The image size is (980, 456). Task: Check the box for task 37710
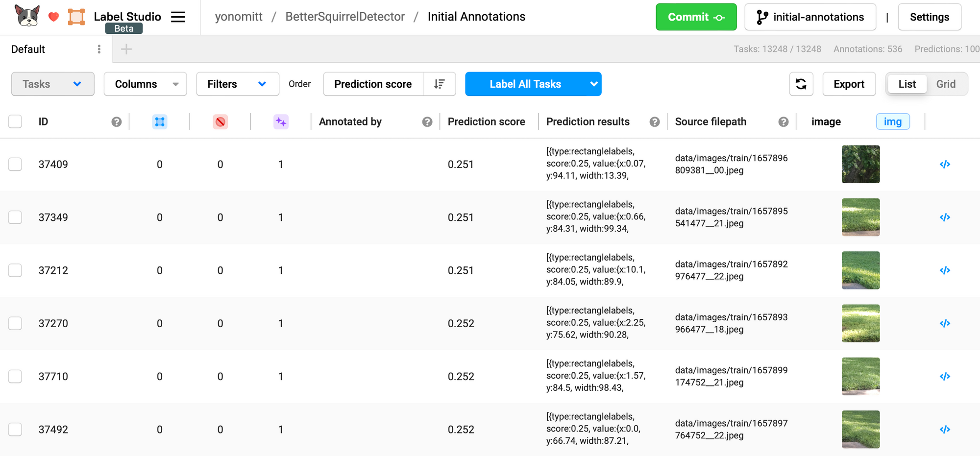coord(15,376)
